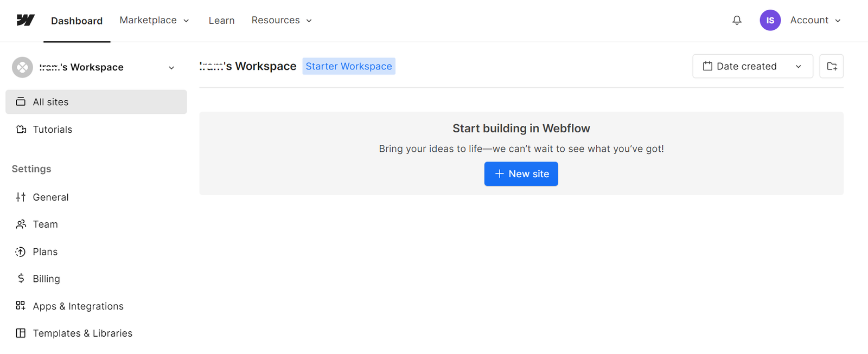The image size is (868, 354).
Task: Go to the Learn page
Action: point(221,21)
